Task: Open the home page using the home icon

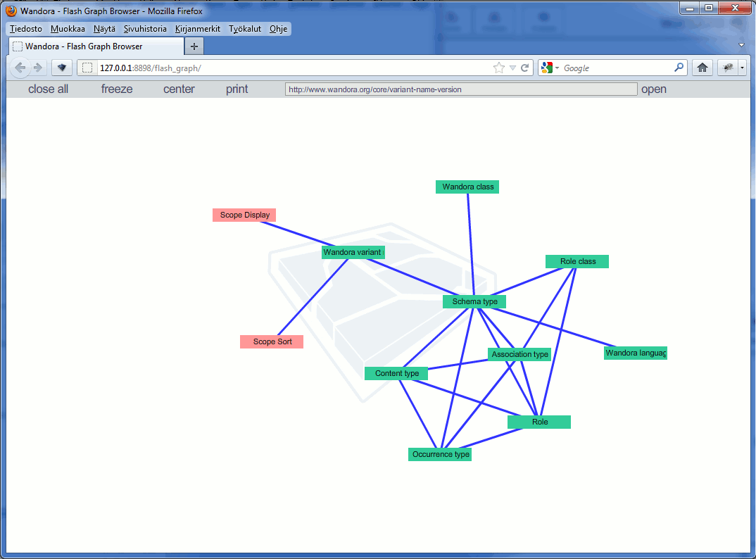Action: tap(703, 68)
